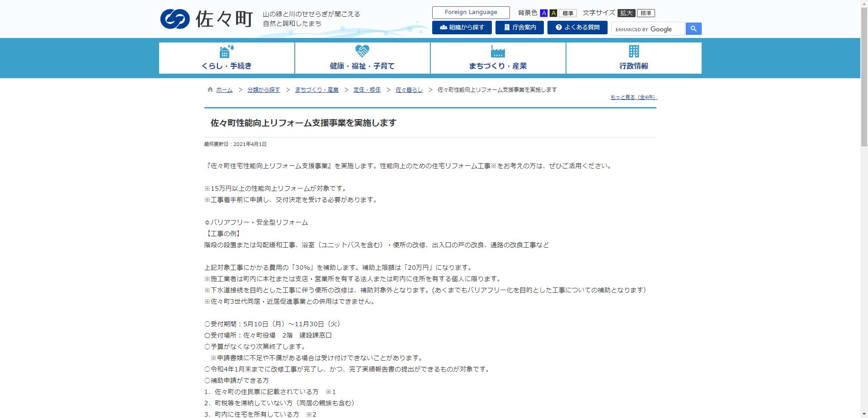Screen dimensions: 868x418
Task: Open the Foreign Language selector
Action: point(471,12)
